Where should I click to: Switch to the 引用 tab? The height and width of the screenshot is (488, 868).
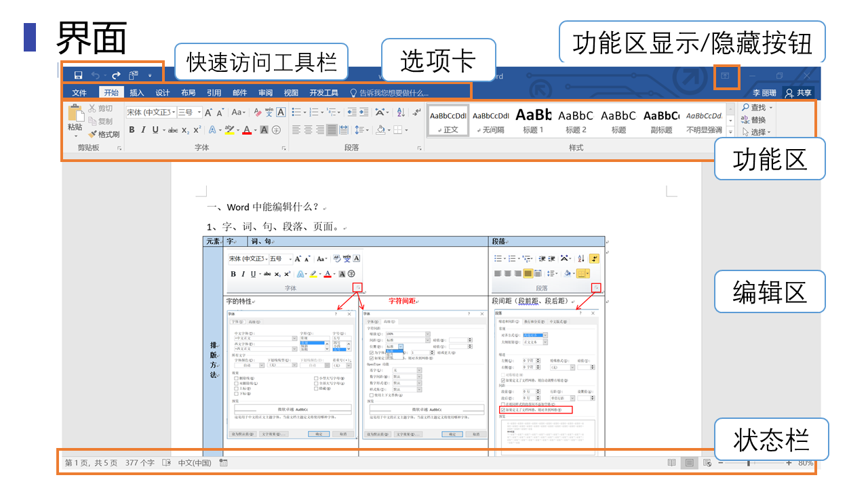[x=214, y=93]
